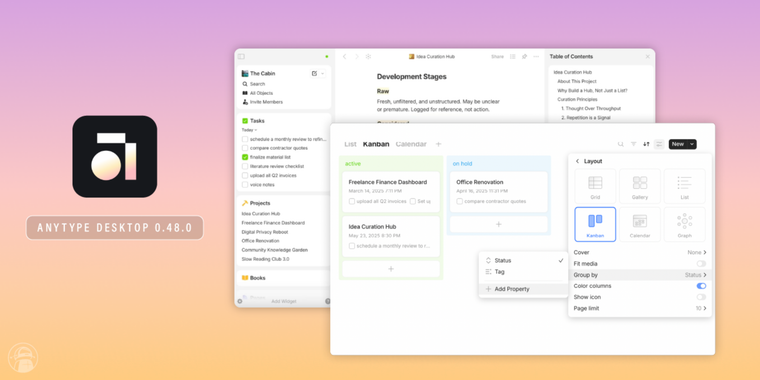Check 'compare contractor quotes' on Office Renovation card

459,201
